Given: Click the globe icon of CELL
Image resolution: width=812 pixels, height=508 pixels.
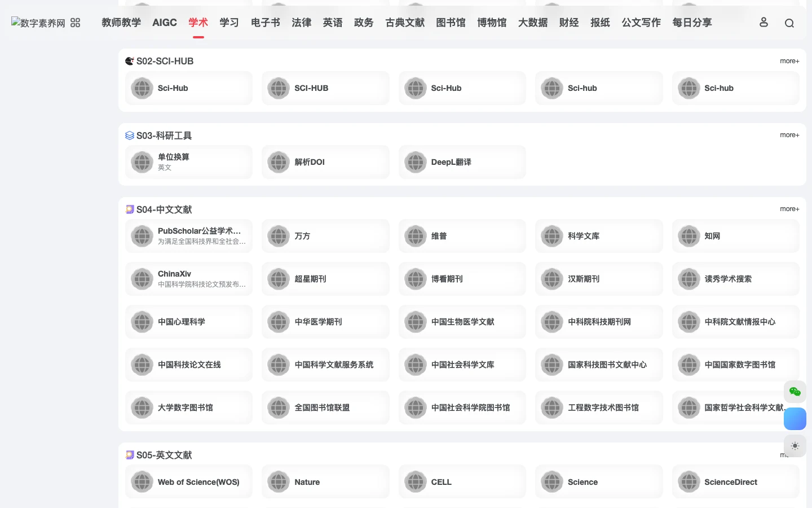Looking at the screenshot, I should click(416, 482).
